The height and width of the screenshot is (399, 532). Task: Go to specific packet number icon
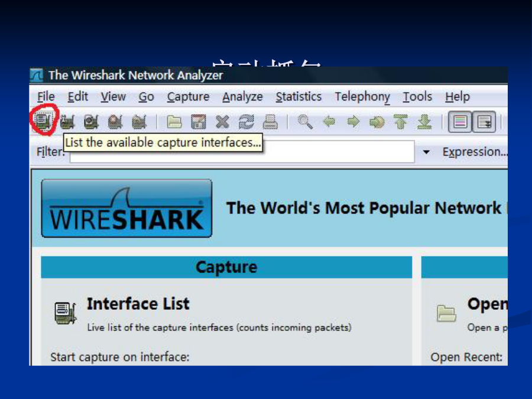(x=377, y=122)
